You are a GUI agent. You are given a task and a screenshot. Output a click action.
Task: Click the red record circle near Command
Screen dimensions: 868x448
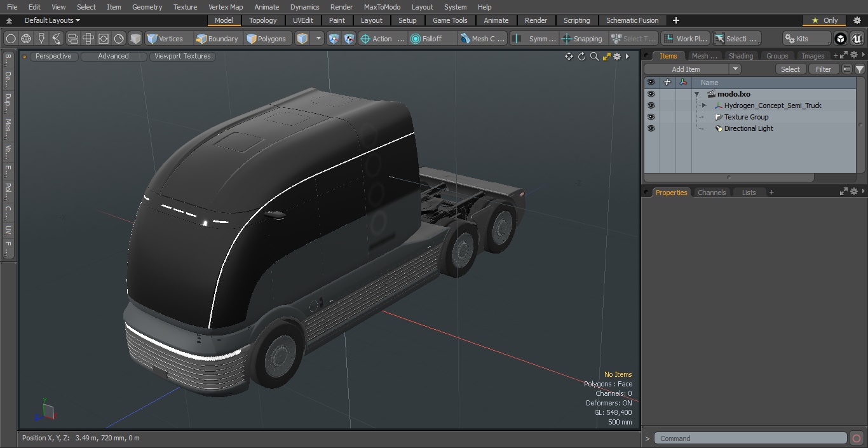856,438
